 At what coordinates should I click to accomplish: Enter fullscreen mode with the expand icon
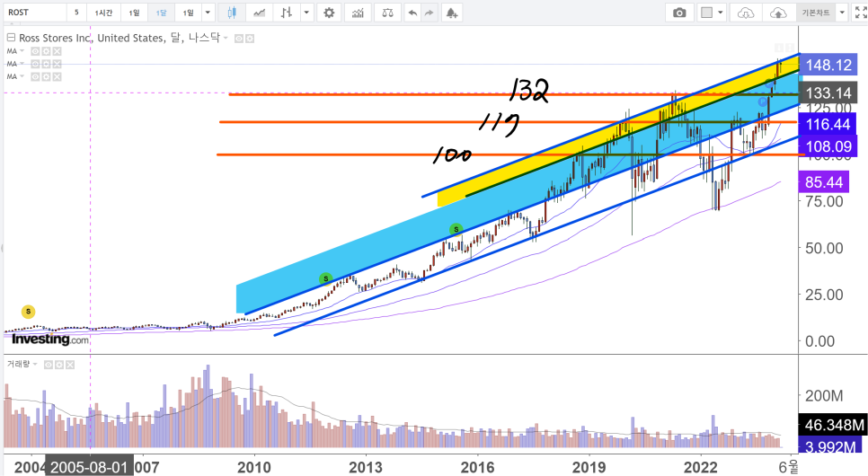tap(861, 13)
